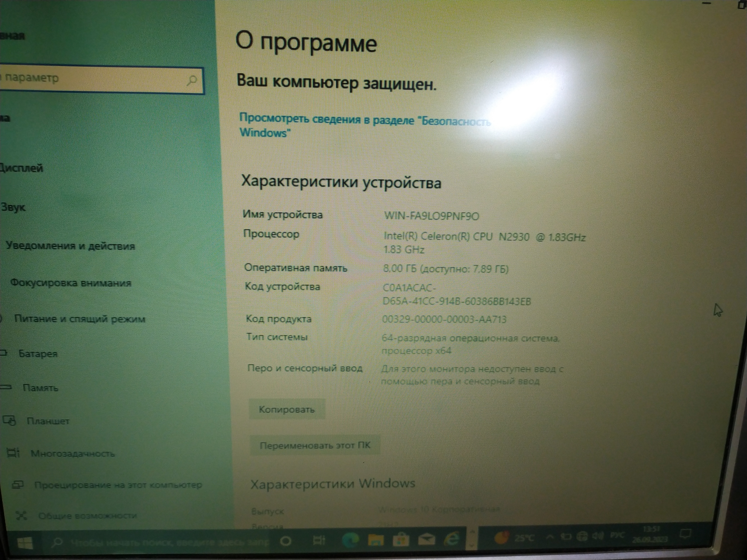
Task: Click Переименовать этот ПК button
Action: coord(315,445)
